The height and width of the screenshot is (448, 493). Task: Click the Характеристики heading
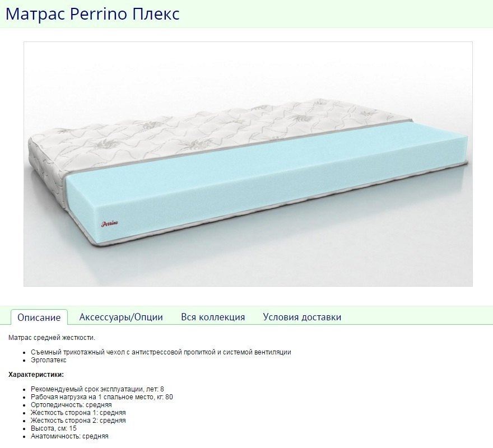36,375
